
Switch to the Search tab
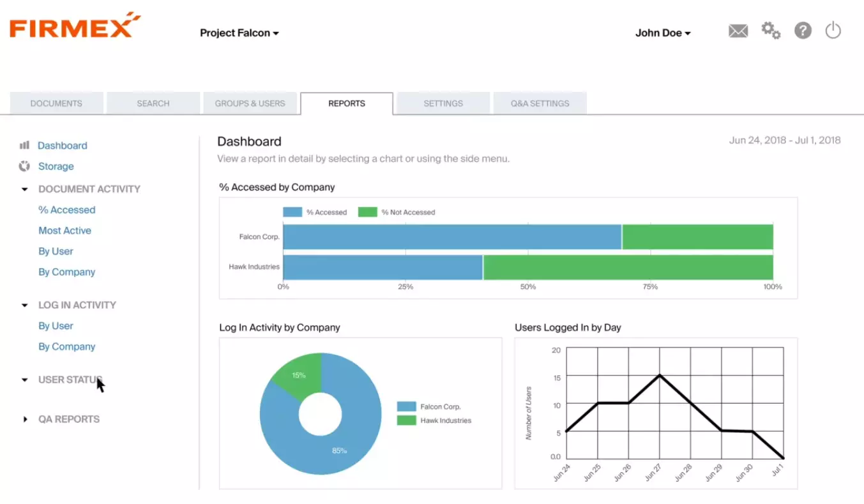click(x=153, y=103)
